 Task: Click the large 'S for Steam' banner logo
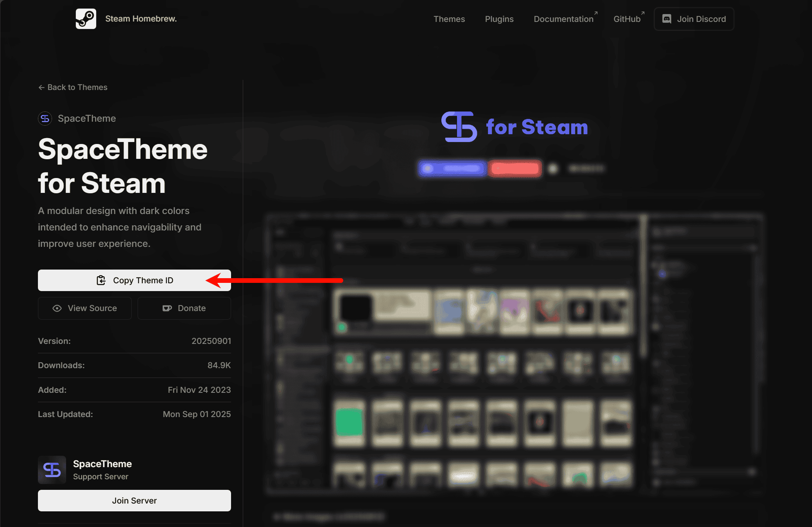click(x=514, y=127)
